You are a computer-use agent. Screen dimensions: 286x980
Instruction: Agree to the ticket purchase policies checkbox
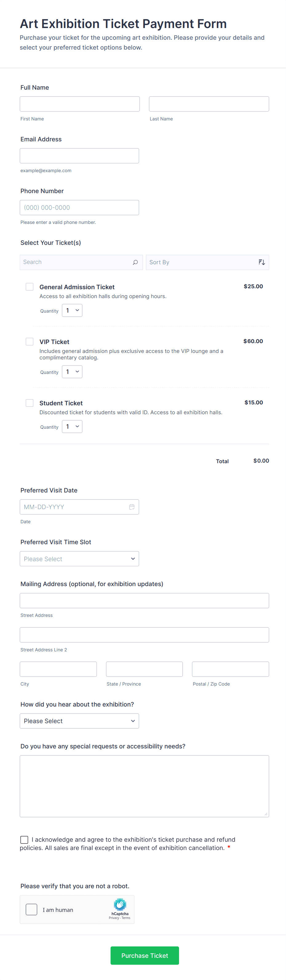pyautogui.click(x=24, y=840)
